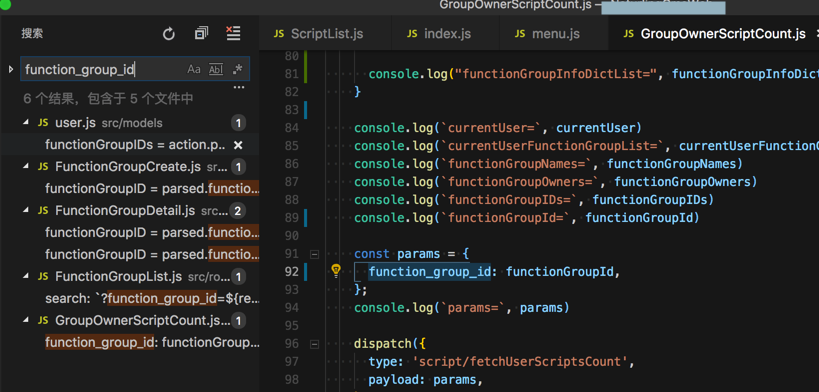The width and height of the screenshot is (819, 392).
Task: Collapse FunctionGroupDetail.js result group
Action: click(26, 211)
